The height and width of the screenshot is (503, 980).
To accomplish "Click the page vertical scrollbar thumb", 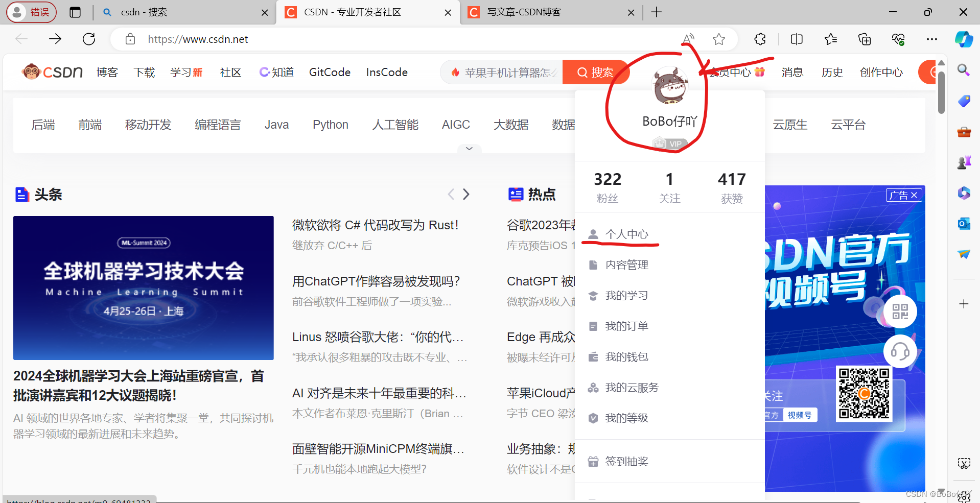I will pos(941,92).
